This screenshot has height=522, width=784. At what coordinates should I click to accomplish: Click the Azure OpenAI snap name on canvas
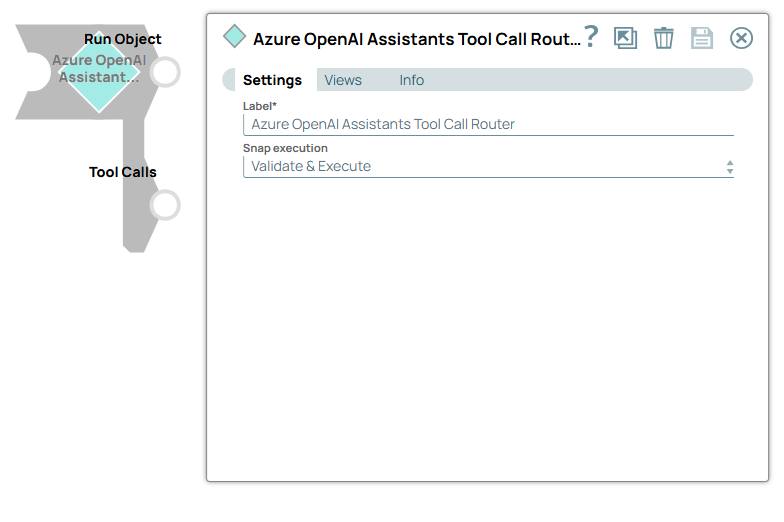(x=98, y=69)
